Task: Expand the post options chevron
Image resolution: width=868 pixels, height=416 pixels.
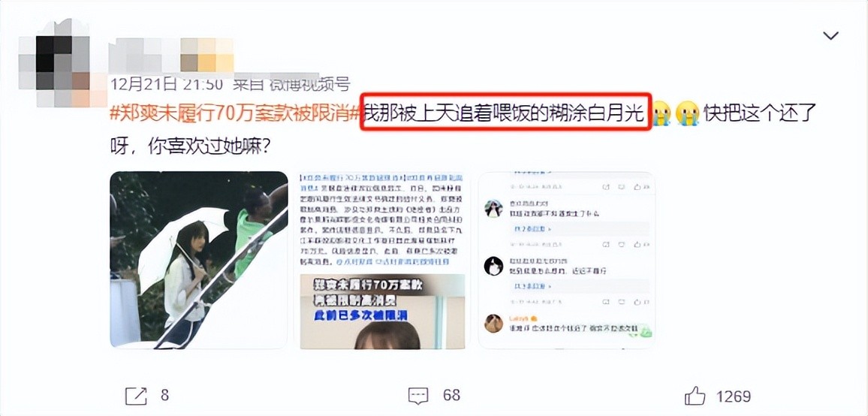Action: coord(830,37)
